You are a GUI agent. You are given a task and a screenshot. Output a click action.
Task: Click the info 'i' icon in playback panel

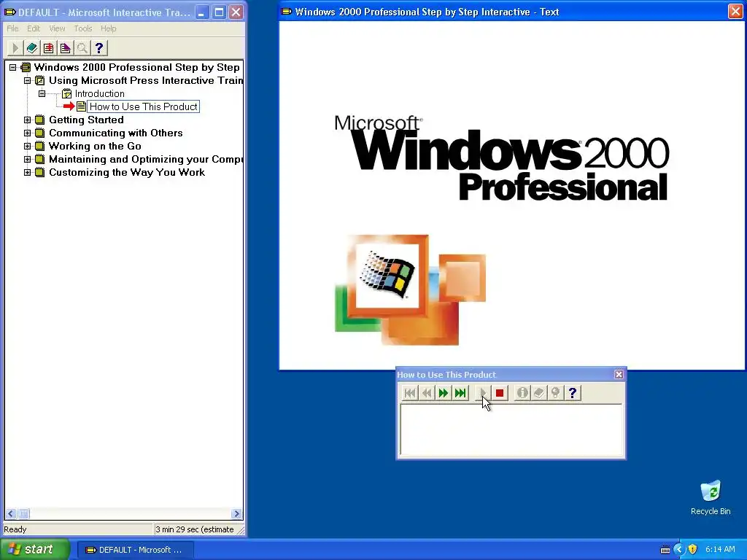click(x=522, y=393)
